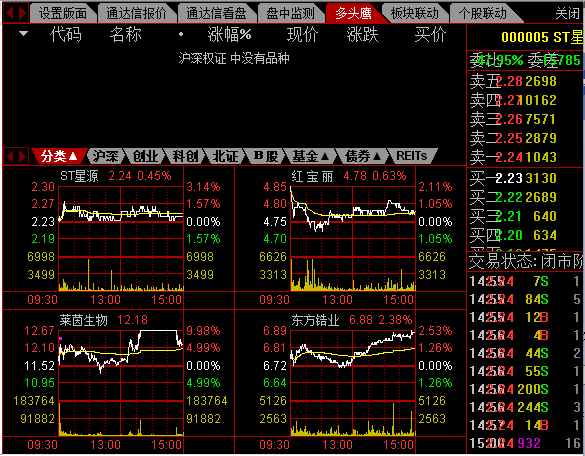Click the 买一 2.23 order row
The width and height of the screenshot is (585, 456).
tap(524, 178)
